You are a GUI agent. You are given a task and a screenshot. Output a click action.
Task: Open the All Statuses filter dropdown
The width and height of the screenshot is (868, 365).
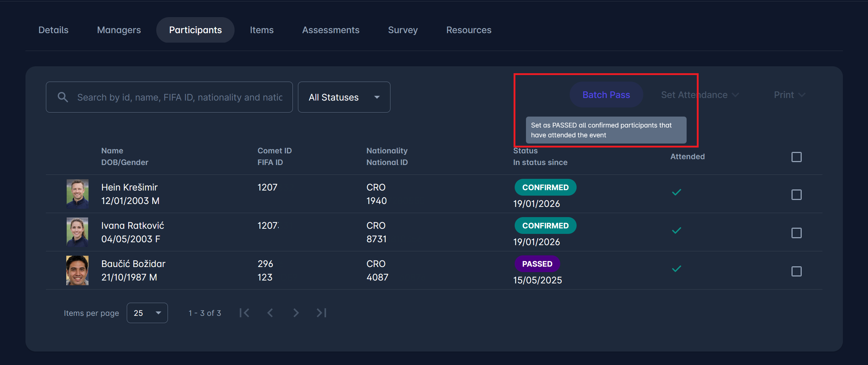click(344, 97)
